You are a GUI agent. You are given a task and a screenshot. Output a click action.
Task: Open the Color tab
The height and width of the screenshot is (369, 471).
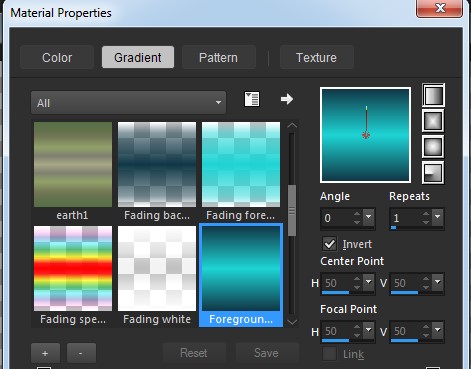pos(57,57)
